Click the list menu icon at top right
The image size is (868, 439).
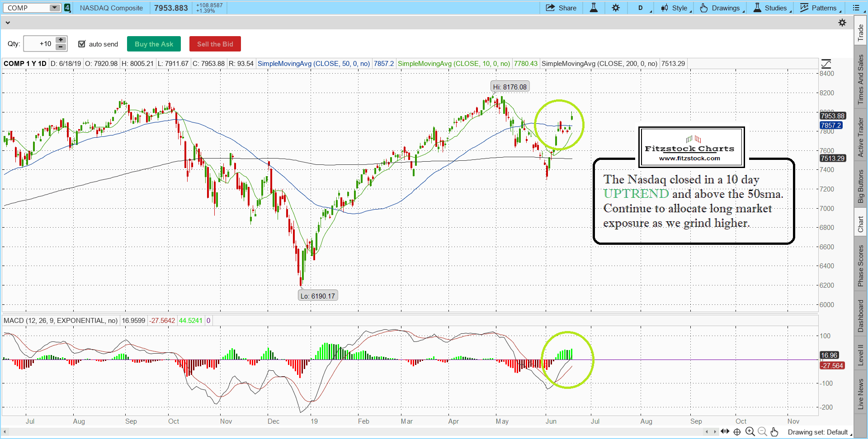click(x=856, y=8)
